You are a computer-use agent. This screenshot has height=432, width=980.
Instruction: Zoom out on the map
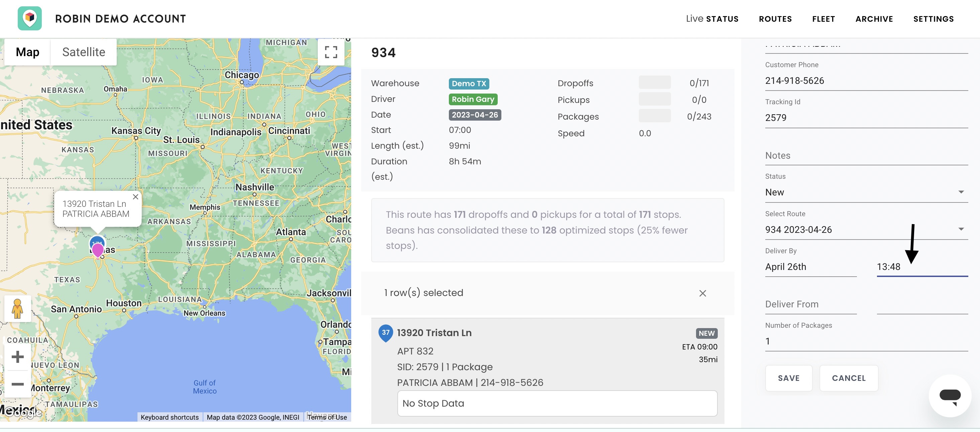[x=17, y=384]
